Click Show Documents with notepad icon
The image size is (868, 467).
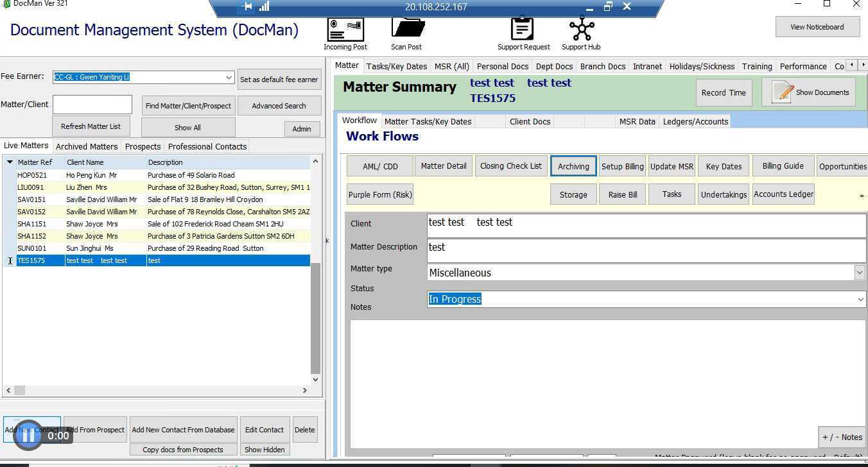[809, 92]
